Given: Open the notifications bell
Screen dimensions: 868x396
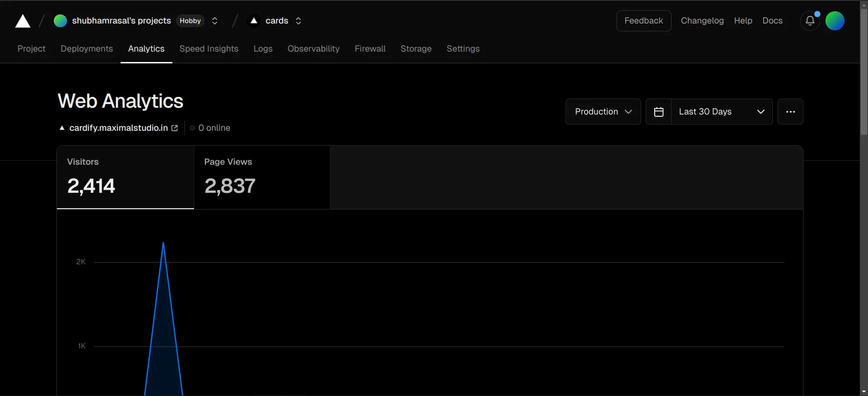Looking at the screenshot, I should [x=810, y=21].
